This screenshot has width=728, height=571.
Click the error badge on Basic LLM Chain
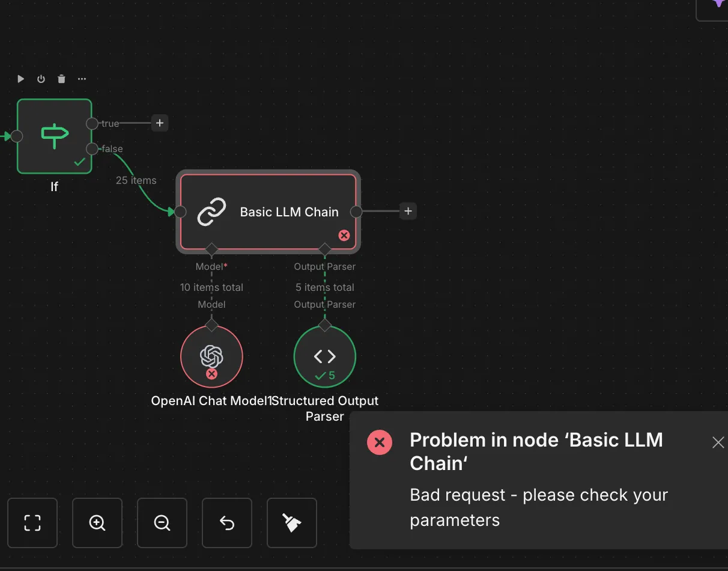(x=344, y=236)
